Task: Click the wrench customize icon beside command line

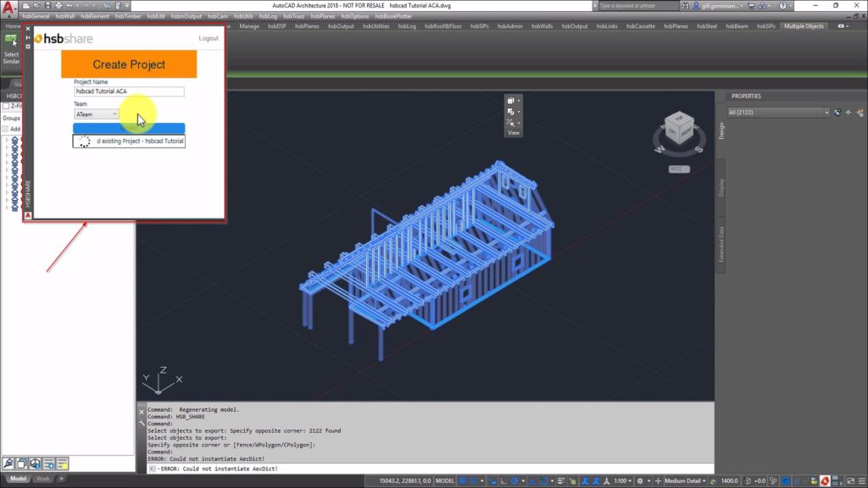Action: [142, 423]
